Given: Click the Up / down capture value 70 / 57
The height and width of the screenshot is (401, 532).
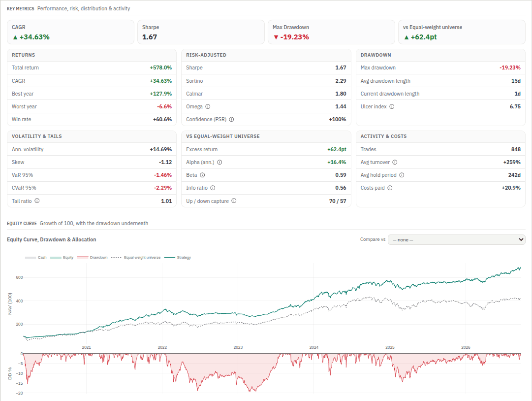Looking at the screenshot, I should point(338,201).
